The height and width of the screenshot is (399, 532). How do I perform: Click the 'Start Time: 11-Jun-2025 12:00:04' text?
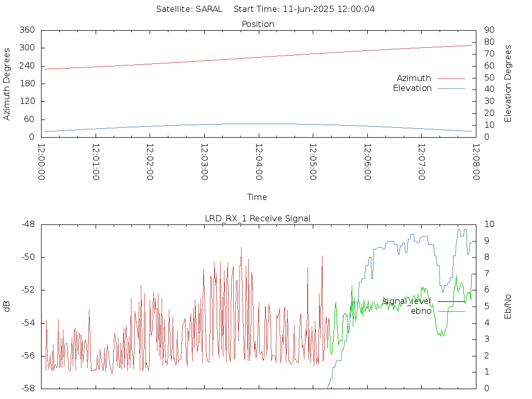point(304,9)
